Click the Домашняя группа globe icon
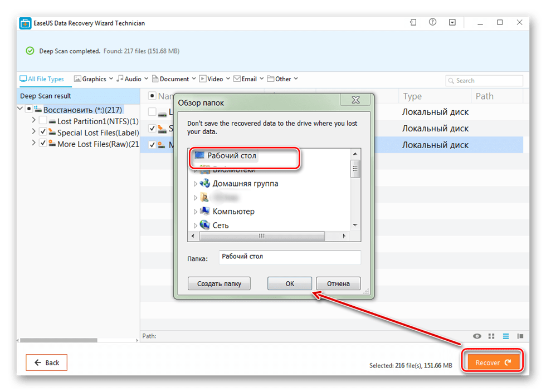This screenshot has width=546, height=392. coord(205,183)
